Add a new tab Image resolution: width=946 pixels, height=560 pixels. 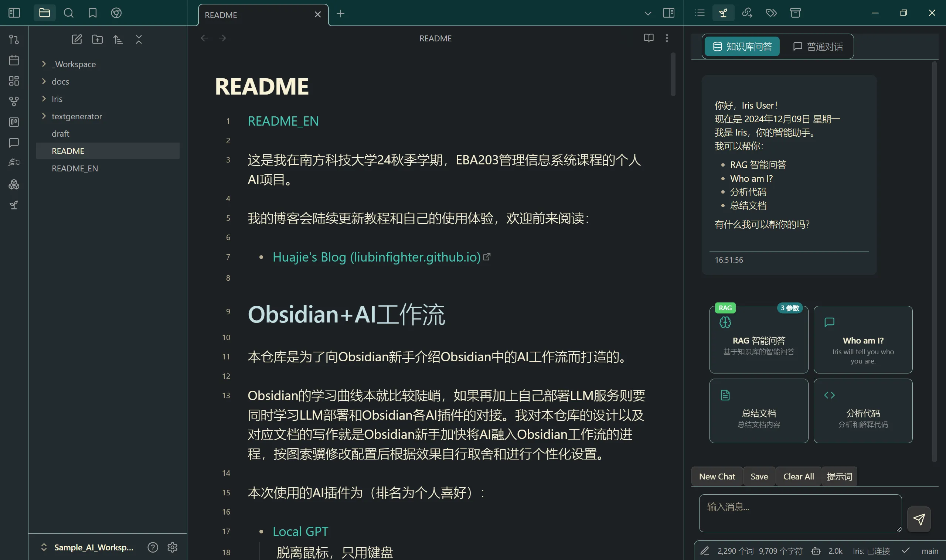click(x=340, y=14)
